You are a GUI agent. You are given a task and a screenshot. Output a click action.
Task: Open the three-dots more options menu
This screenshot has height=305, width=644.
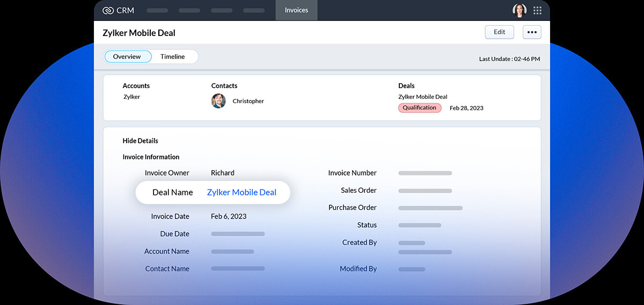[532, 32]
